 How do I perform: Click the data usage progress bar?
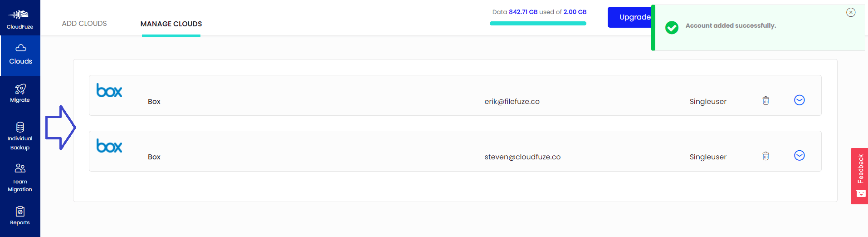coord(538,23)
